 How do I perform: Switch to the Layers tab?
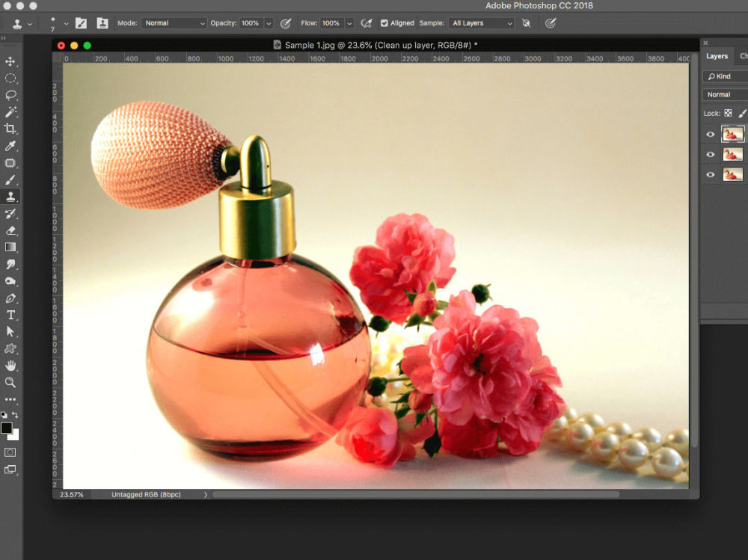(717, 56)
